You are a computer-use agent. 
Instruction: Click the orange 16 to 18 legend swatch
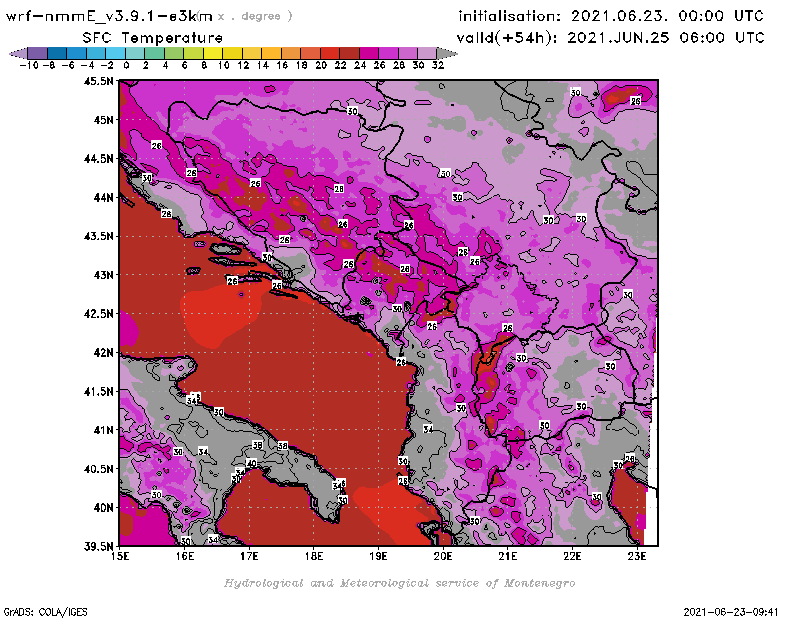tap(290, 53)
